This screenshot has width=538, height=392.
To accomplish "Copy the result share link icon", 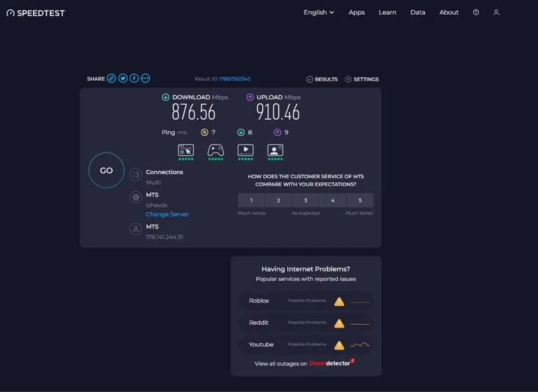I will [112, 79].
